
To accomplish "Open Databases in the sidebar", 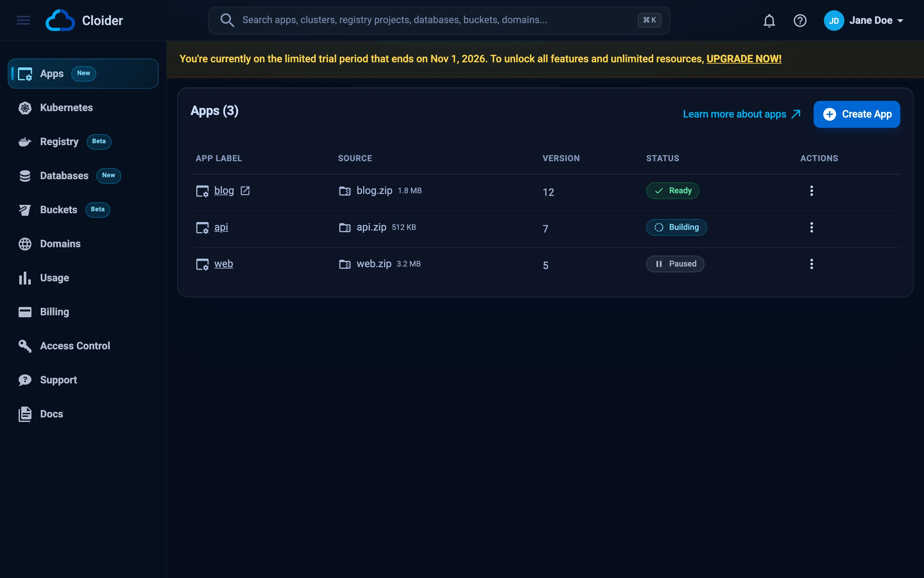I will 83,176.
